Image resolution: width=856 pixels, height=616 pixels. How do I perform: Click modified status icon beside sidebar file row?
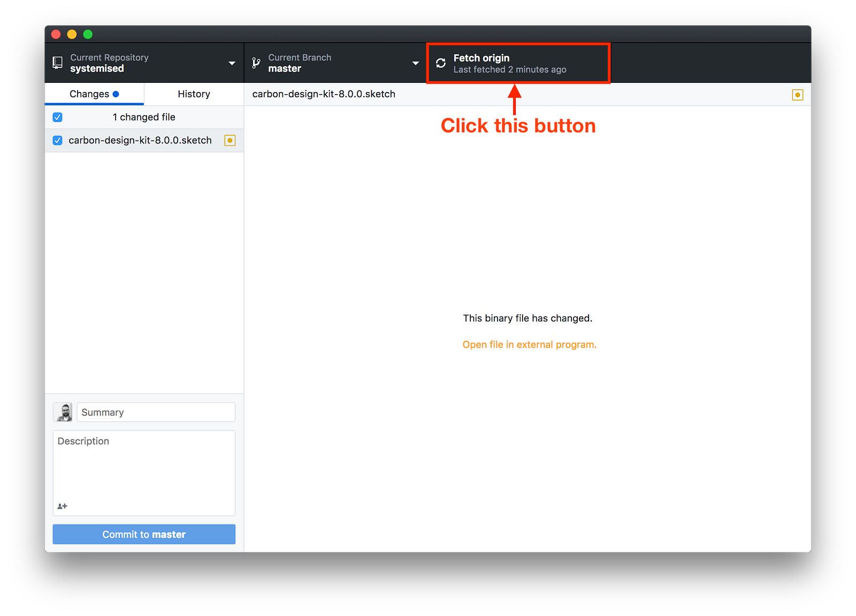pyautogui.click(x=230, y=141)
